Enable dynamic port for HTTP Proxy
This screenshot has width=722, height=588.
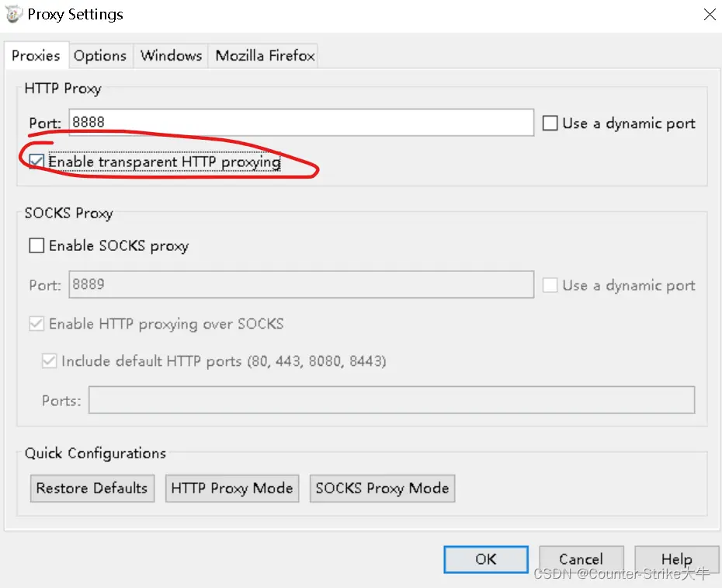click(x=550, y=124)
